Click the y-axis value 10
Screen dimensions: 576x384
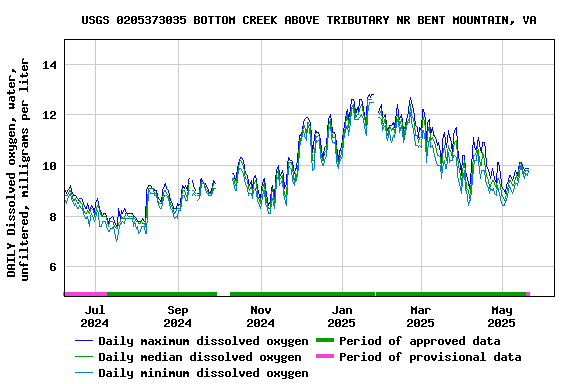pos(50,166)
